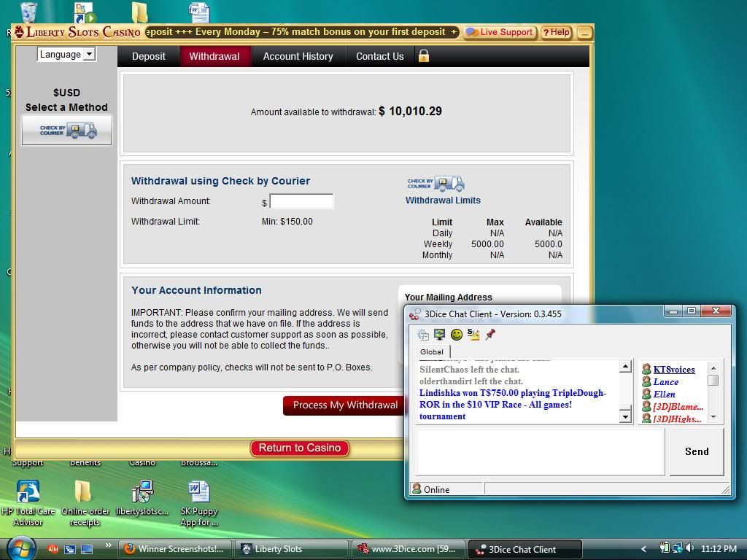Switch to Liberty Slots taskbar item
The width and height of the screenshot is (747, 560).
pos(292,549)
